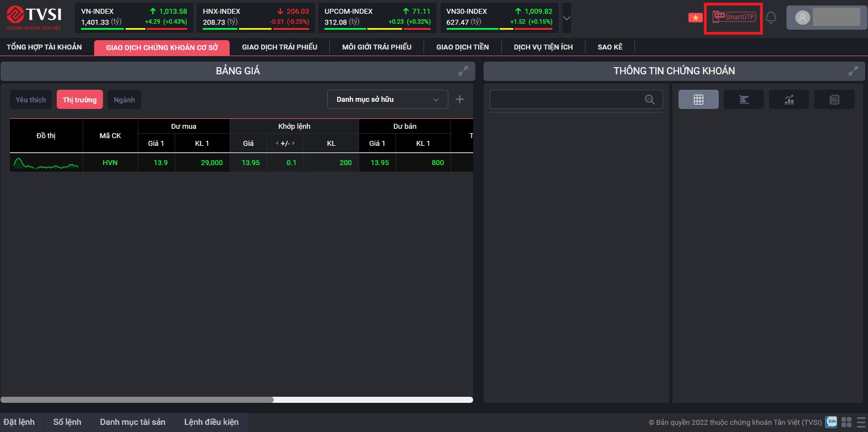The image size is (868, 432).
Task: Open the trend chart view icon
Action: pyautogui.click(x=789, y=100)
